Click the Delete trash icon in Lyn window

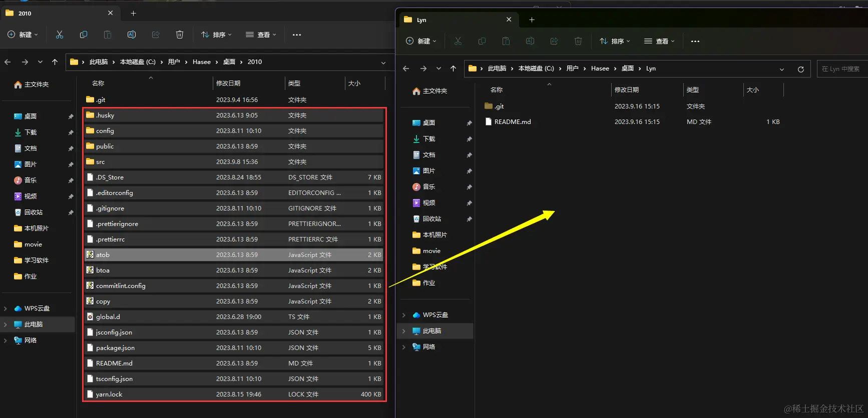click(x=578, y=41)
